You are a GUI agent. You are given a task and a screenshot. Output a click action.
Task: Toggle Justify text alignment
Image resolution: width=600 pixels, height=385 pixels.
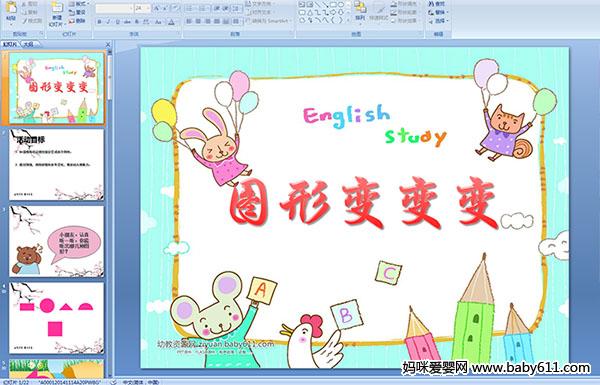(x=217, y=22)
